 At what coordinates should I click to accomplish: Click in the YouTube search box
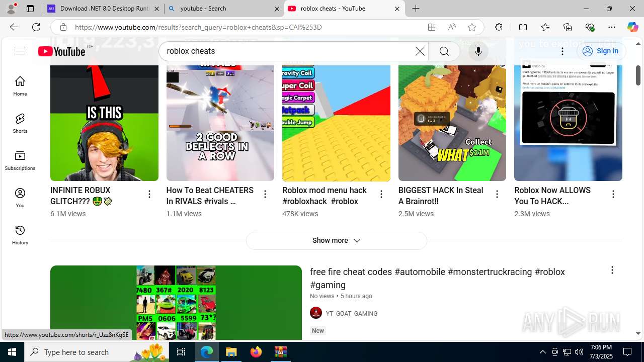[287, 51]
